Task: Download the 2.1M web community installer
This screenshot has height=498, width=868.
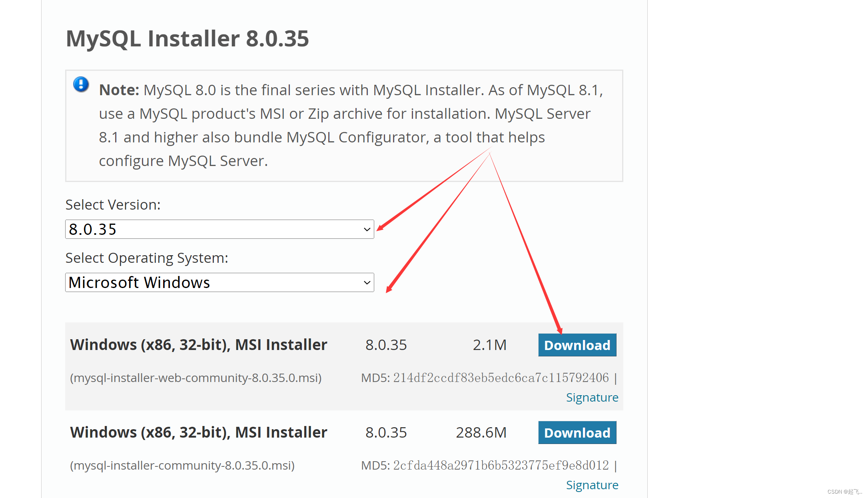Action: (577, 345)
